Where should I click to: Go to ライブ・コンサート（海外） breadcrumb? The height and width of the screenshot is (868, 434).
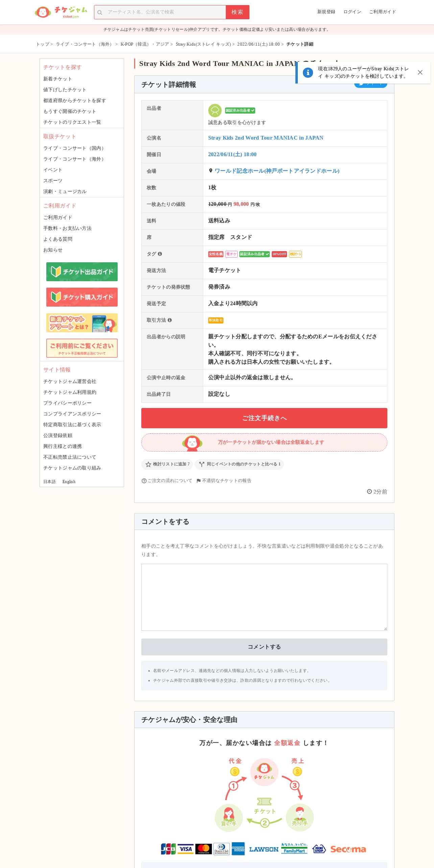(85, 44)
